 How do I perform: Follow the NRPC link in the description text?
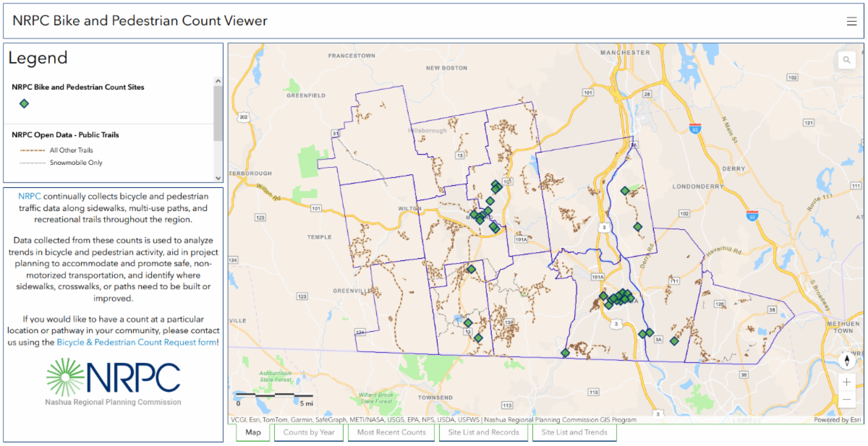29,197
